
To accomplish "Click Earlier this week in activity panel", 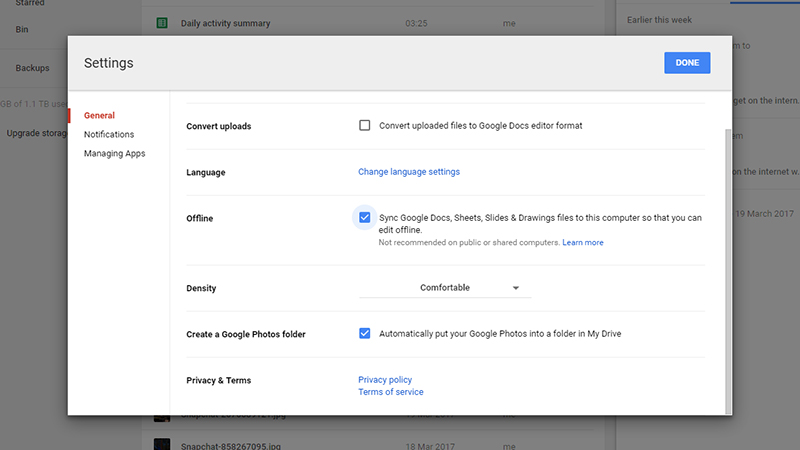I will tap(659, 20).
